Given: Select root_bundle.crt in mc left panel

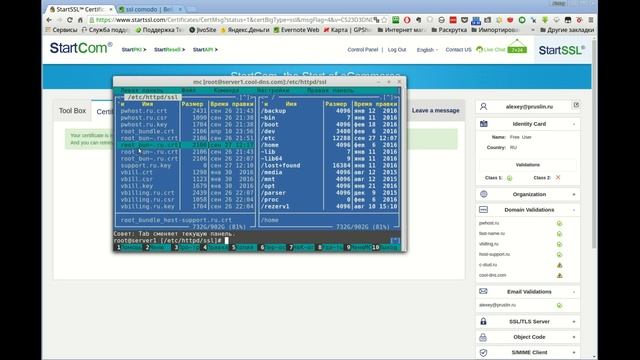Looking at the screenshot, I should [147, 131].
